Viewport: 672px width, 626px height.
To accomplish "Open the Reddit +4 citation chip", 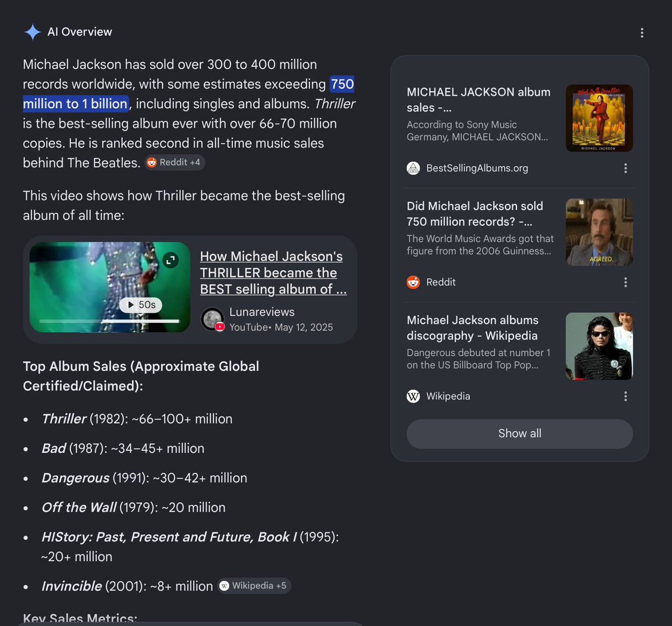I will pos(175,163).
